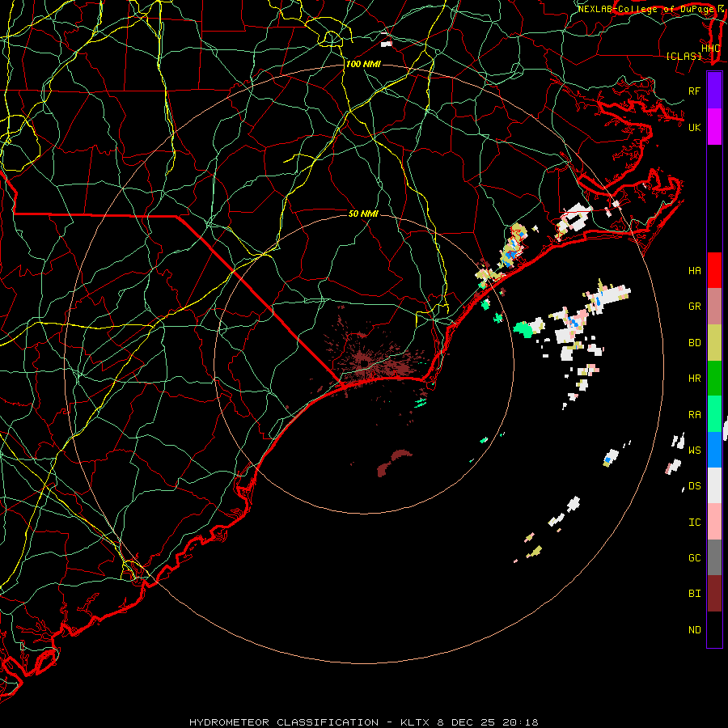Screen dimensions: 728x728
Task: Click the BD legend label text
Action: (694, 343)
